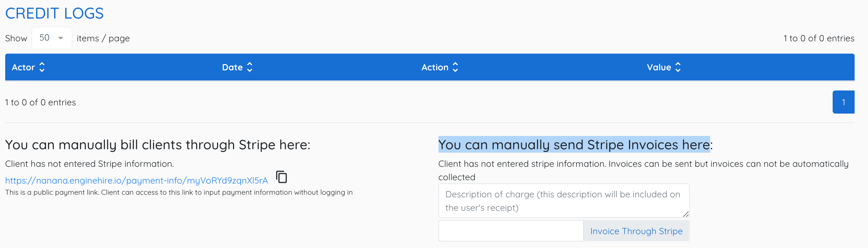
Task: Sort by Value column arrows
Action: [678, 67]
